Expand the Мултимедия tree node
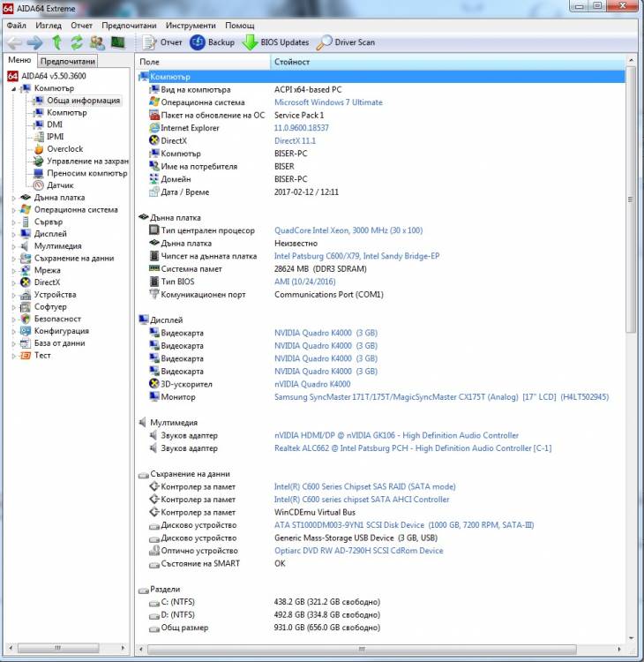This screenshot has width=644, height=662. click(13, 246)
